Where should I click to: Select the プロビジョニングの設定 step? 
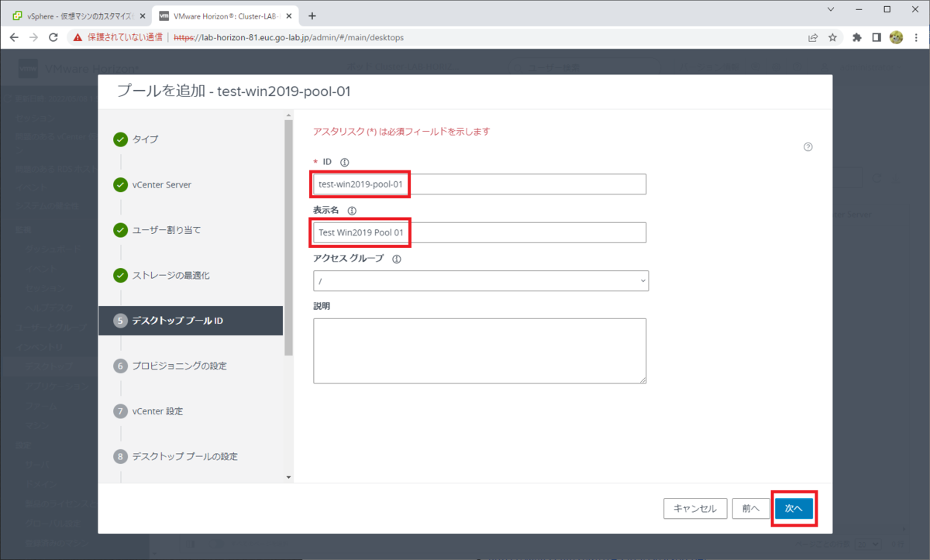pyautogui.click(x=180, y=366)
